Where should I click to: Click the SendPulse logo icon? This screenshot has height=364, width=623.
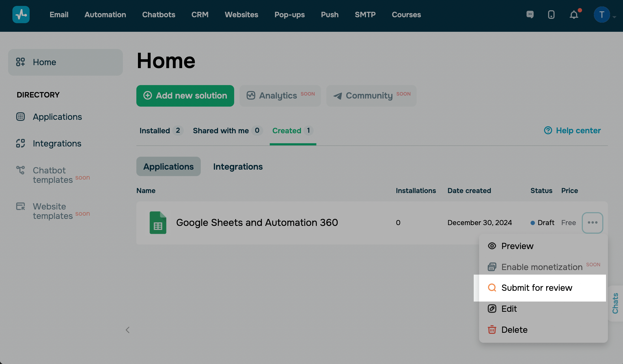21,15
